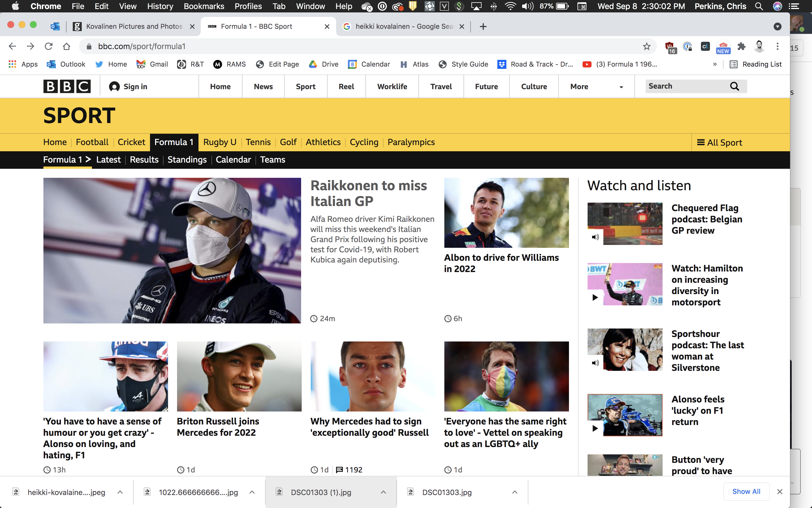812x508 pixels.
Task: Click the News link in BBC navigation
Action: 263,86
